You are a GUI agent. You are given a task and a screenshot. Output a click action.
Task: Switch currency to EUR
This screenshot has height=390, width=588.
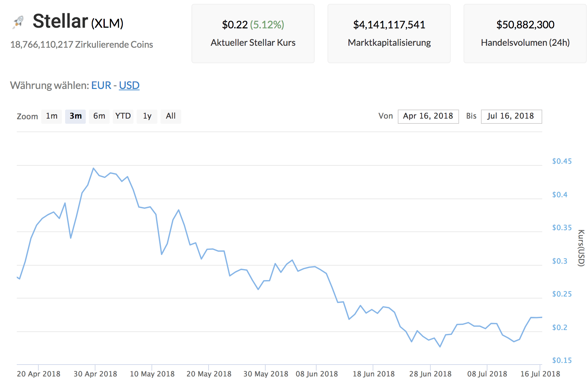tap(101, 85)
